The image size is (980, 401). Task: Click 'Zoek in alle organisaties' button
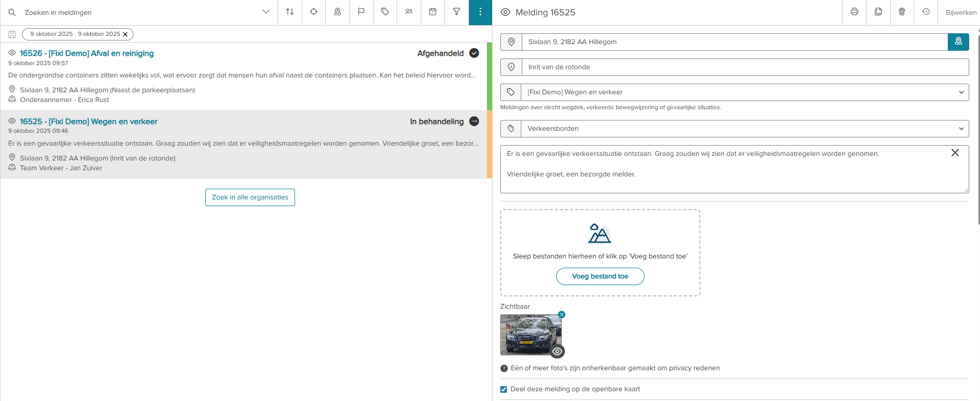click(250, 197)
